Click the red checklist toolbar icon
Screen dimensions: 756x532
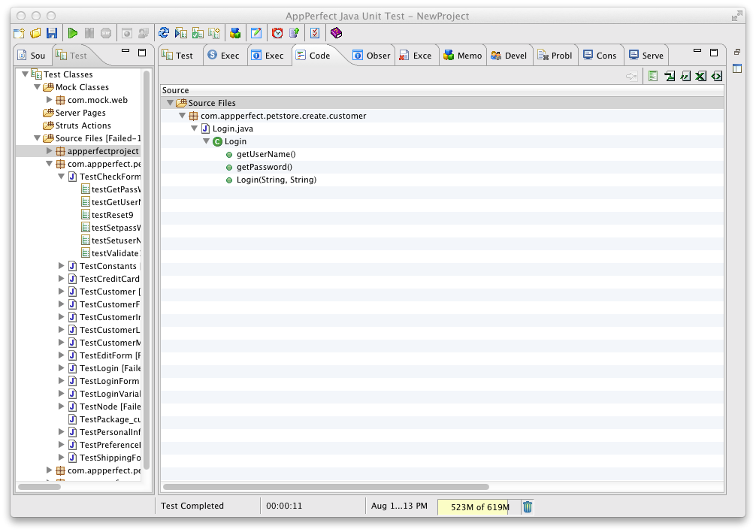point(315,33)
